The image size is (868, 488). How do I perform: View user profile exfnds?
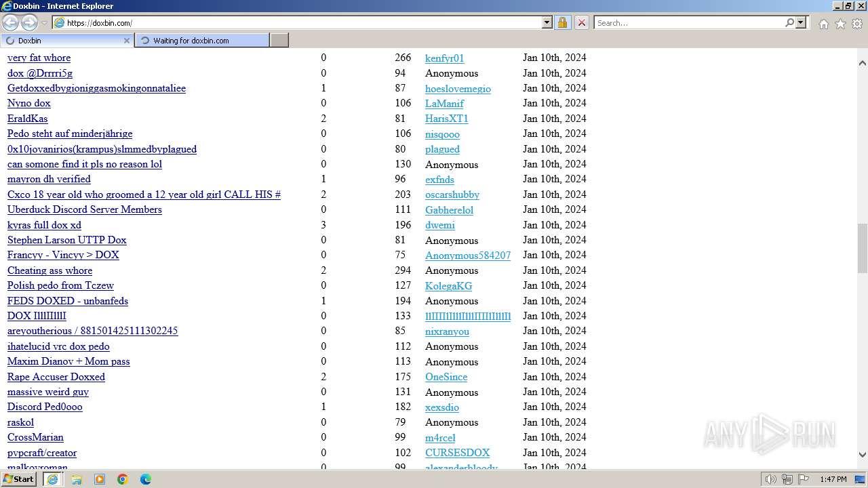click(439, 180)
